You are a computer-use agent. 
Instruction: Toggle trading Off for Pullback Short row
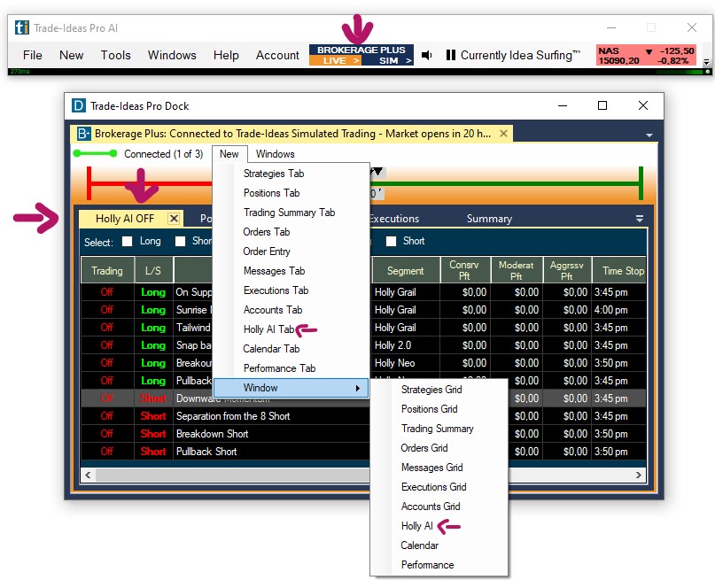[x=107, y=452]
